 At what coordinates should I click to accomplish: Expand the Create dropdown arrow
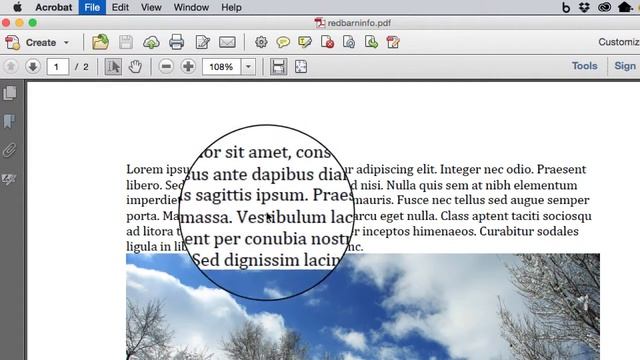coord(66,42)
